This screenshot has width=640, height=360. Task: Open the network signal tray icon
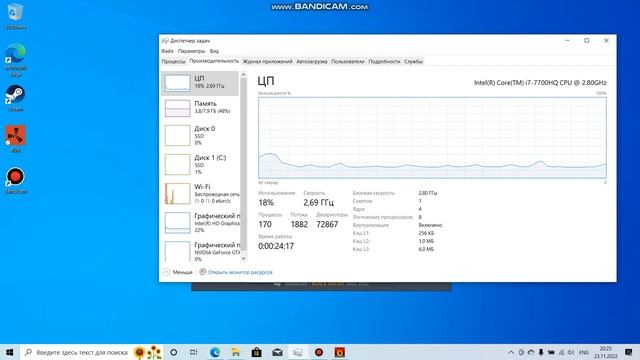point(561,352)
